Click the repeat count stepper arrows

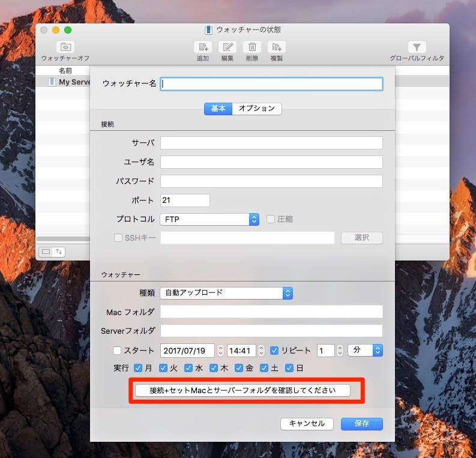point(340,351)
